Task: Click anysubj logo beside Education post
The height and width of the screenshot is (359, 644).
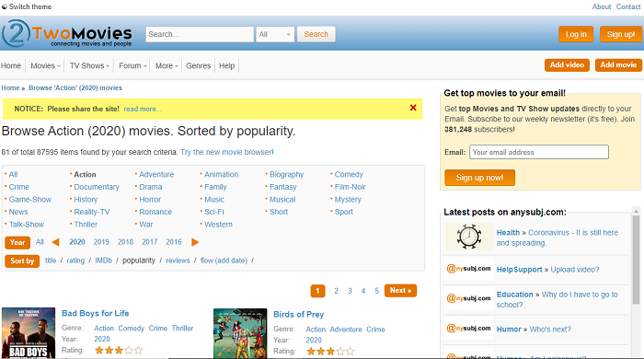Action: [x=468, y=298]
